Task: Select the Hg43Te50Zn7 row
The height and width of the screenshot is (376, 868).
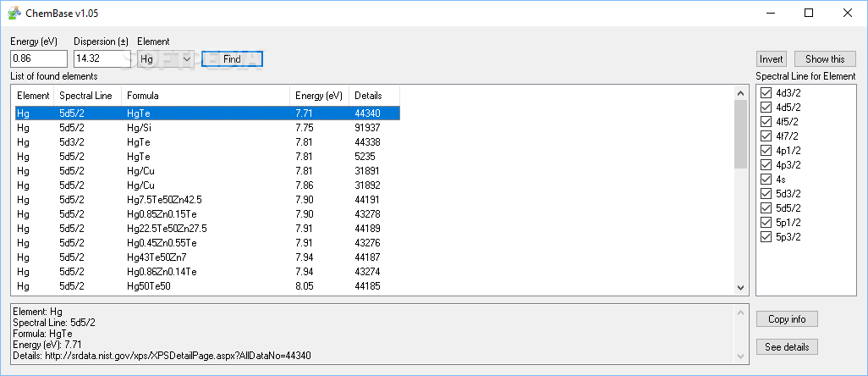Action: coord(207,257)
